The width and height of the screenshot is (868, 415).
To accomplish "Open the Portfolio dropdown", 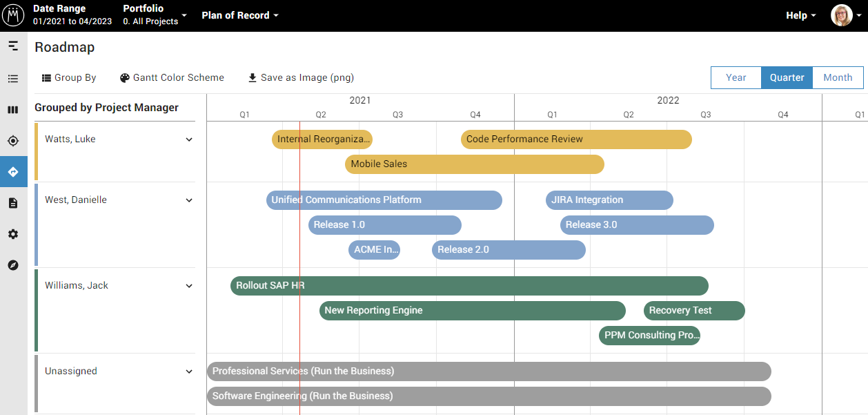I will [155, 15].
